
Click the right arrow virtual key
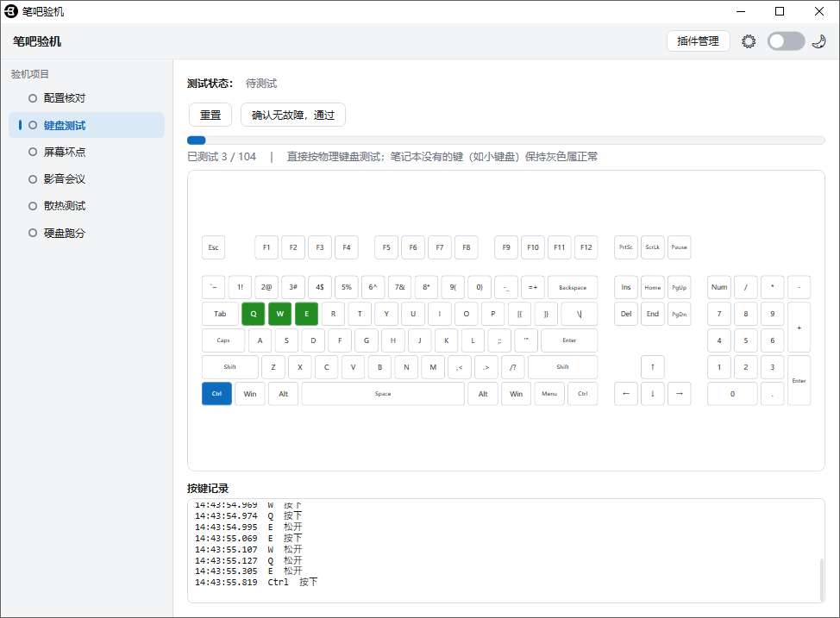point(680,394)
